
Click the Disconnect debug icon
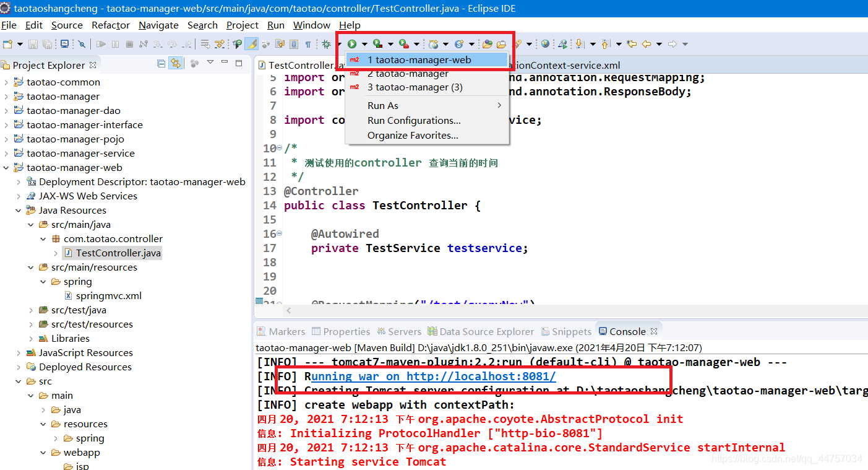144,44
